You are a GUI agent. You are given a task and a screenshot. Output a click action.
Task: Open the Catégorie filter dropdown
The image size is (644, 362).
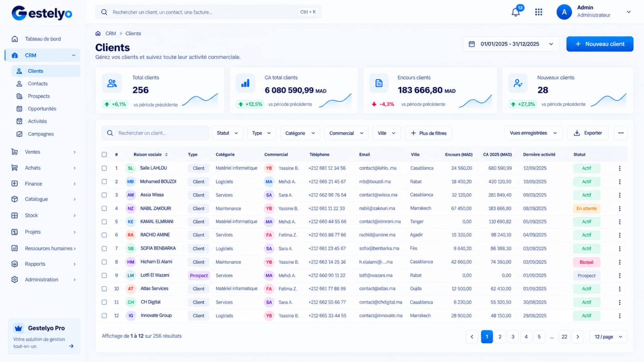(300, 133)
